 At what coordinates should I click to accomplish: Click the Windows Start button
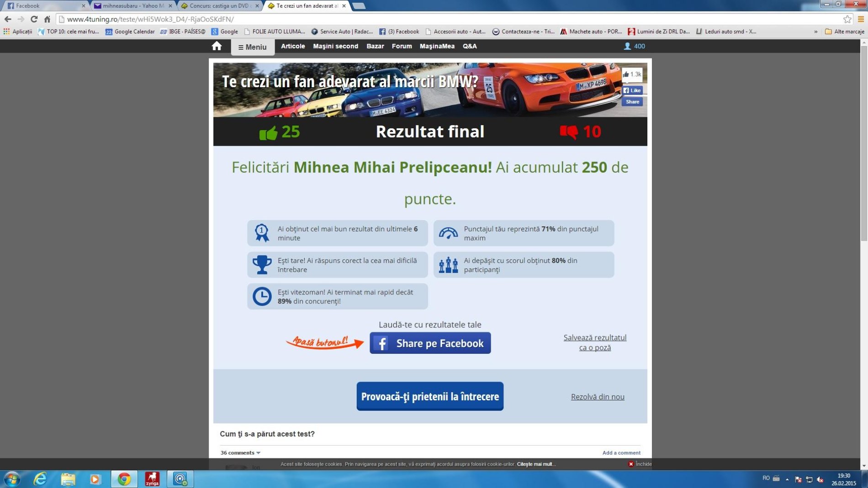click(x=12, y=479)
